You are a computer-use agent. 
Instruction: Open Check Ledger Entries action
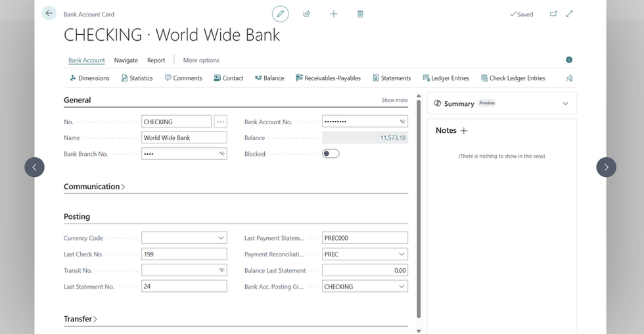coord(513,78)
